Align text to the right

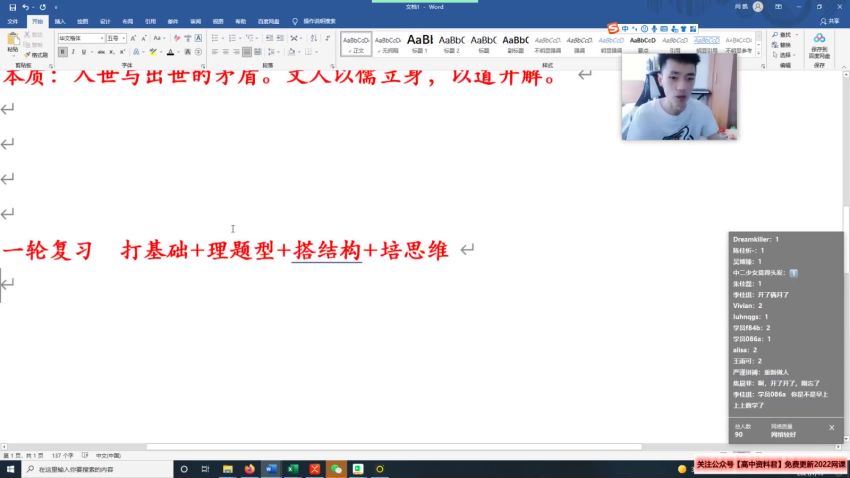coord(236,52)
